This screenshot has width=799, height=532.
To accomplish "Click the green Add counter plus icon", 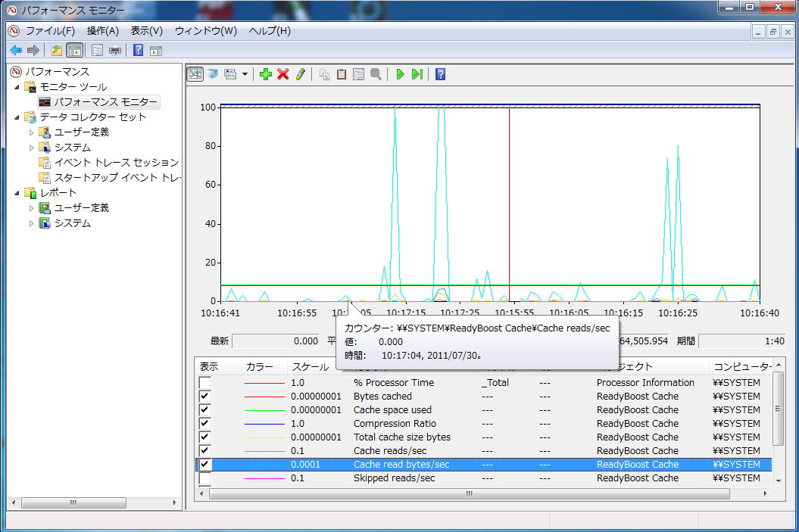I will [x=265, y=74].
